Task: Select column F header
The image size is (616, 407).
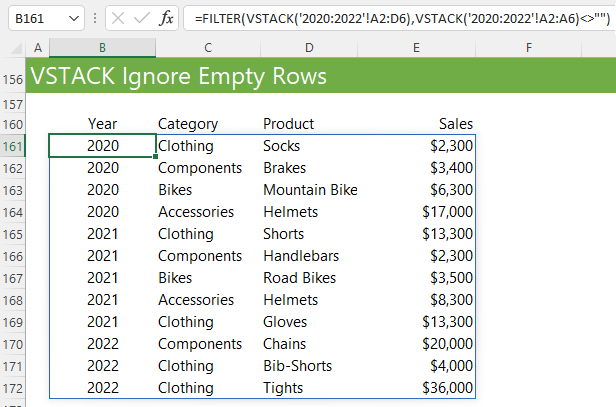Action: 529,48
